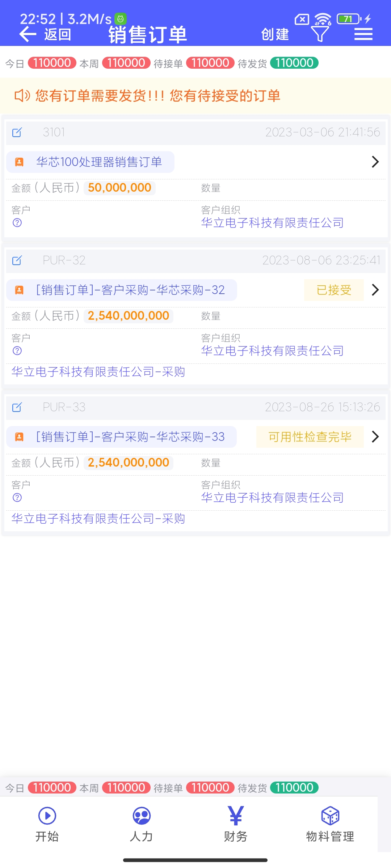This screenshot has width=391, height=868.
Task: Tap the customer help icon in PUR-33
Action: [17, 498]
